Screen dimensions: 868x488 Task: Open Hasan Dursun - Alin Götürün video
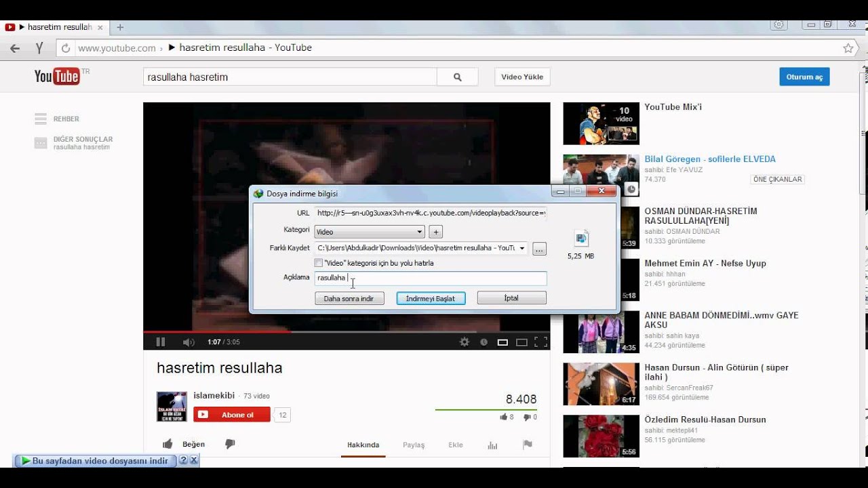716,372
